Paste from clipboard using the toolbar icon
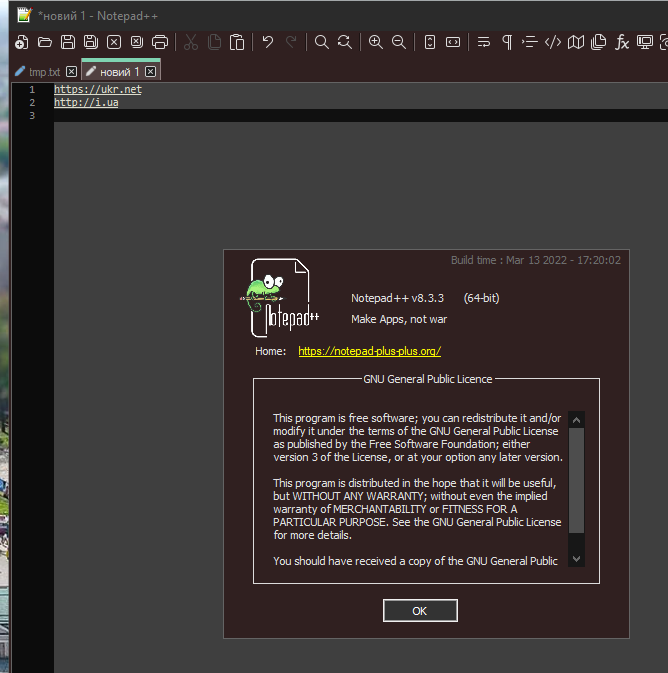The width and height of the screenshot is (668, 673). tap(237, 42)
